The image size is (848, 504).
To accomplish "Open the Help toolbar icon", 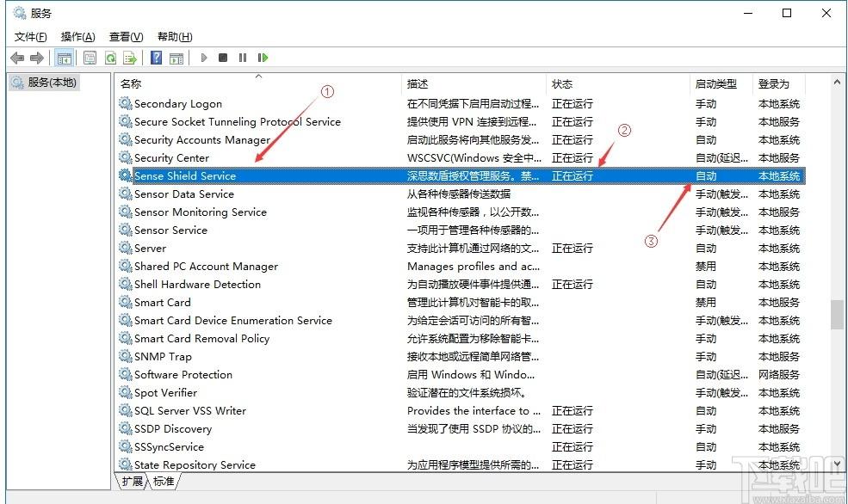I will (x=157, y=58).
